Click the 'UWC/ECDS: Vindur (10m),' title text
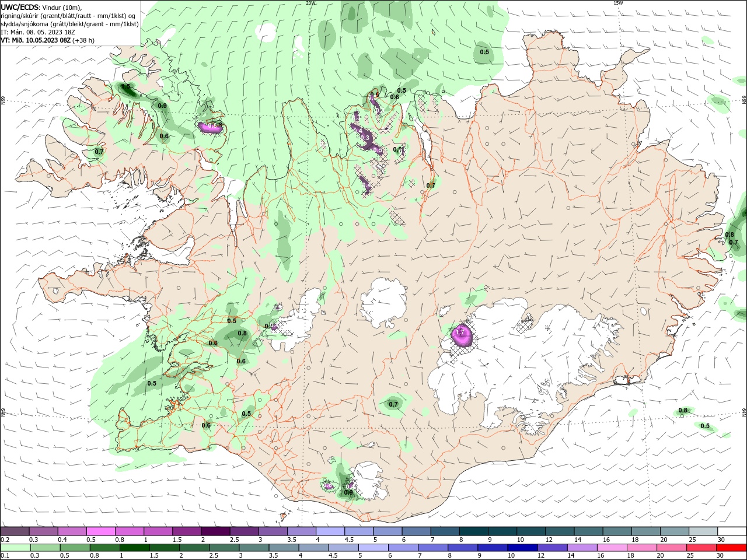The image size is (747, 560). pyautogui.click(x=41, y=7)
